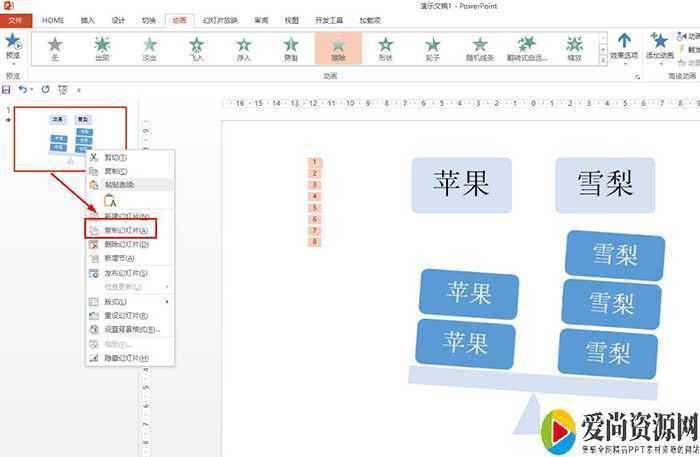Pick the 劈裂 split animation effect
The image size is (700, 457).
[291, 47]
